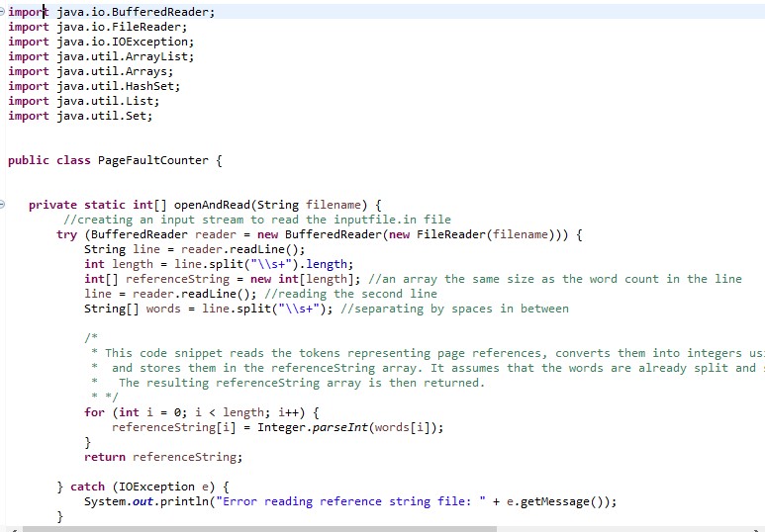Click the block comment line 'and stores them in the referenceString array'
This screenshot has width=765, height=532.
point(427,368)
